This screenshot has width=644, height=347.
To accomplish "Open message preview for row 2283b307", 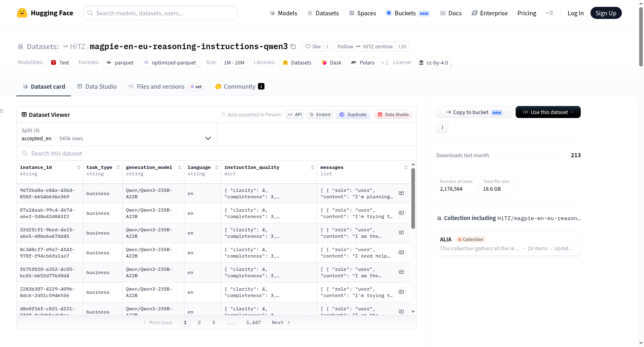I will coord(401,292).
